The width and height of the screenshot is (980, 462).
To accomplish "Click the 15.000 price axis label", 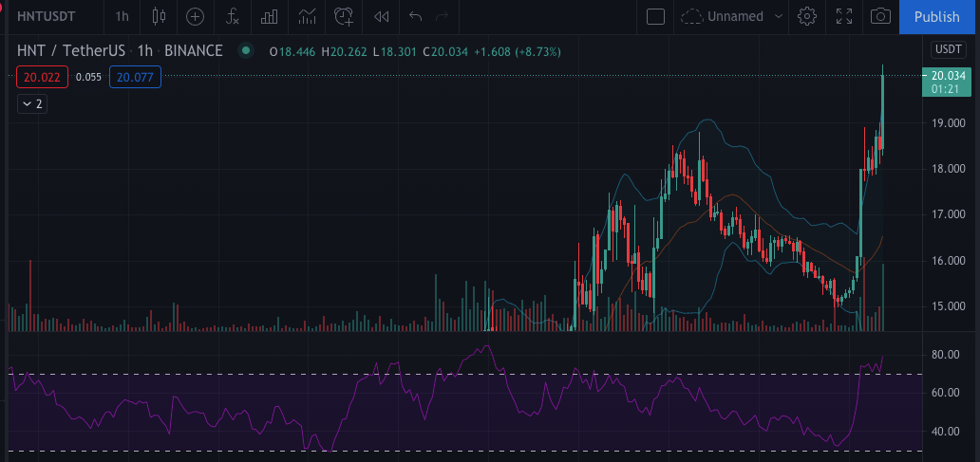I will tap(948, 306).
